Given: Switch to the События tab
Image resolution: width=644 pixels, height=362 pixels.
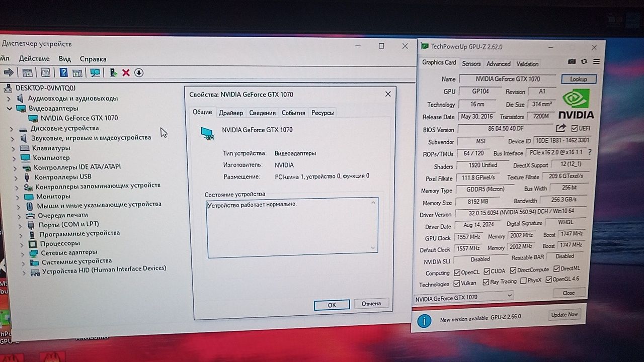Looking at the screenshot, I should (x=293, y=113).
